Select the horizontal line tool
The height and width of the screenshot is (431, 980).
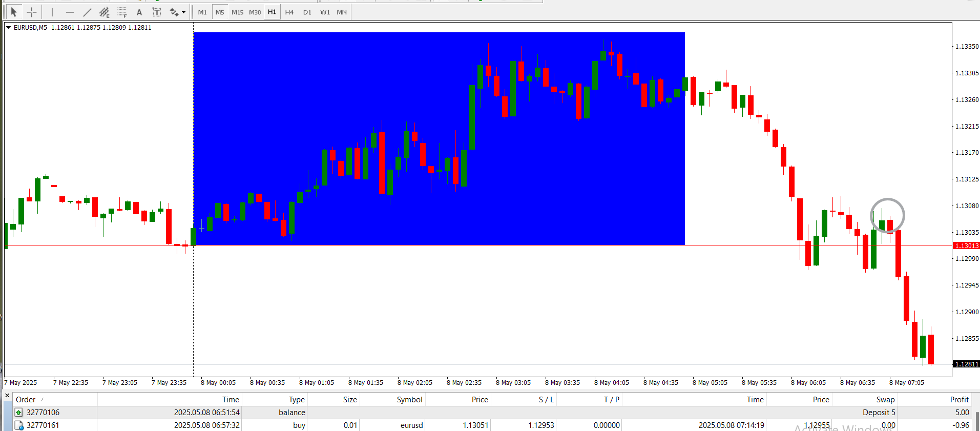tap(70, 12)
